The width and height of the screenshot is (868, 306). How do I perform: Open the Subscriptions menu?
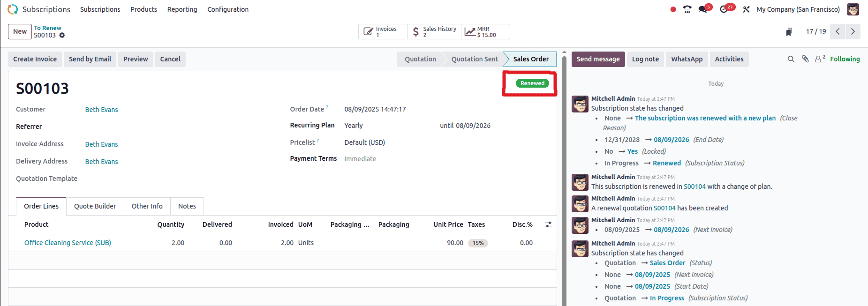pos(100,9)
